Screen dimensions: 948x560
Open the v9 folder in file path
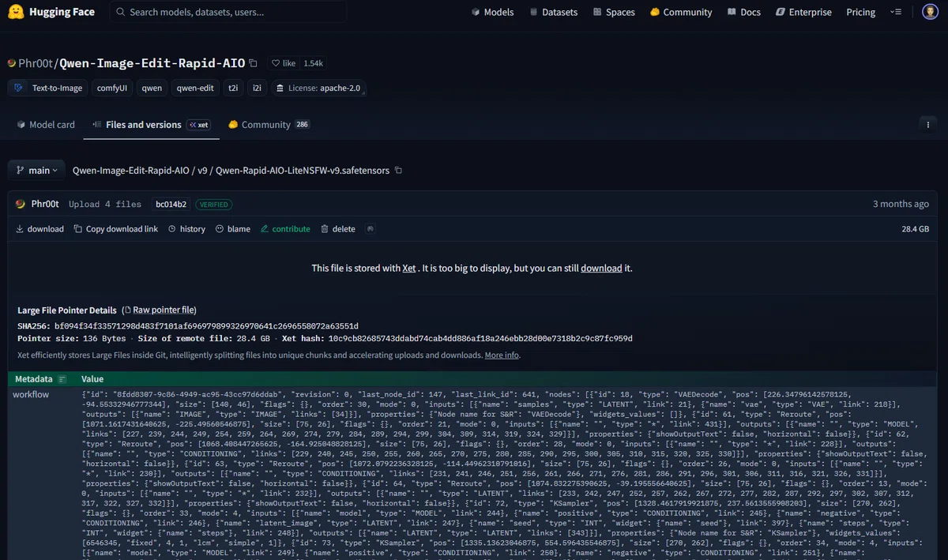[202, 171]
